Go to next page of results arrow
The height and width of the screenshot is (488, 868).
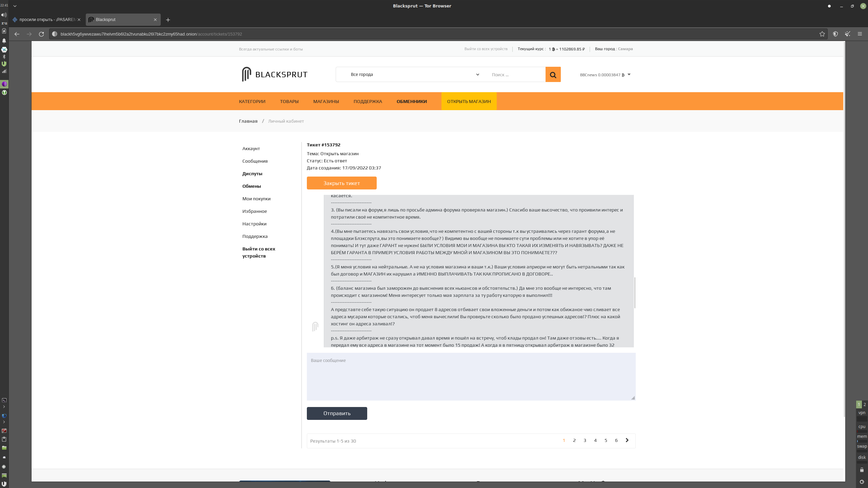[x=627, y=440]
